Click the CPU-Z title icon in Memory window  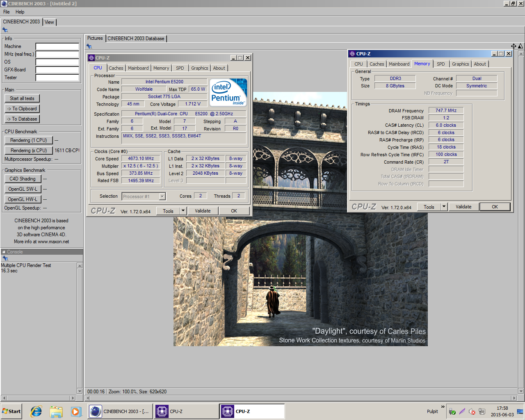point(352,54)
